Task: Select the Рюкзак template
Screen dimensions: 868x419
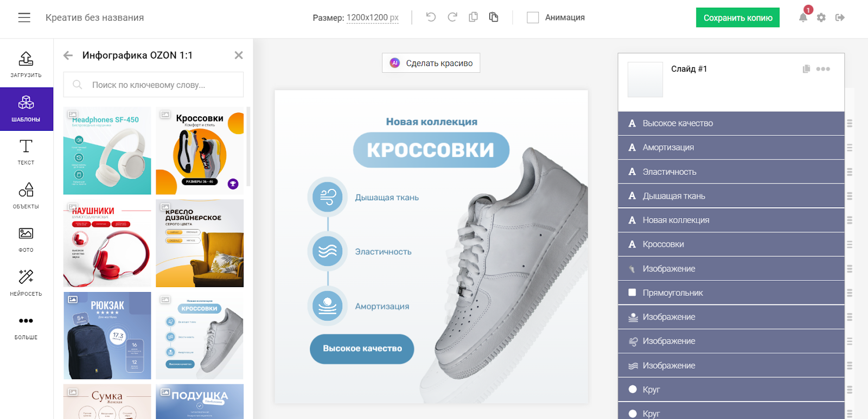Action: (107, 335)
